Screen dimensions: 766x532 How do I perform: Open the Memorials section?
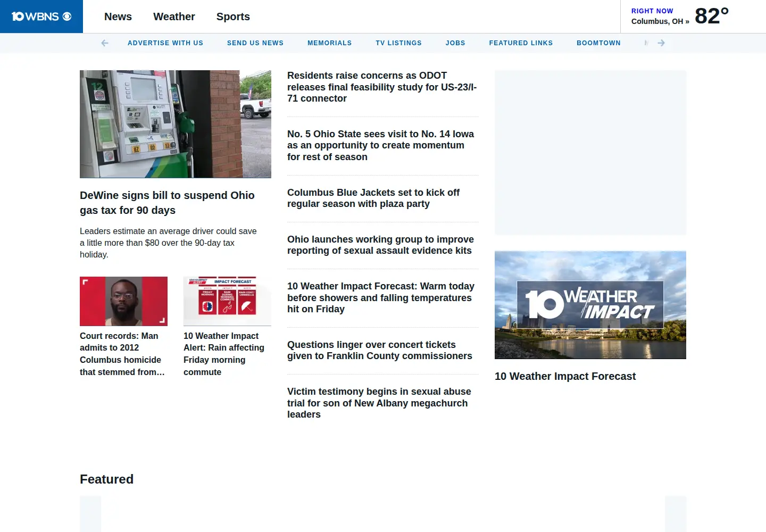pos(330,43)
